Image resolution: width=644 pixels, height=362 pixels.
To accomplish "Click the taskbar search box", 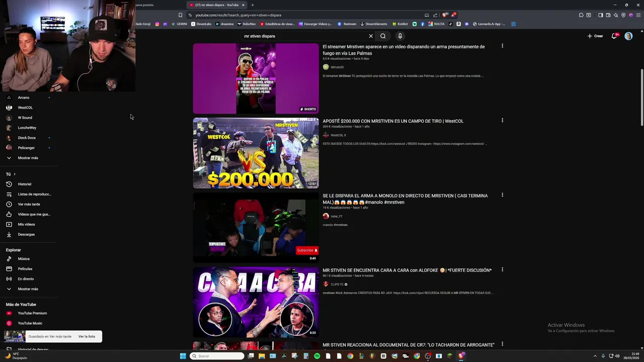I will (x=217, y=356).
